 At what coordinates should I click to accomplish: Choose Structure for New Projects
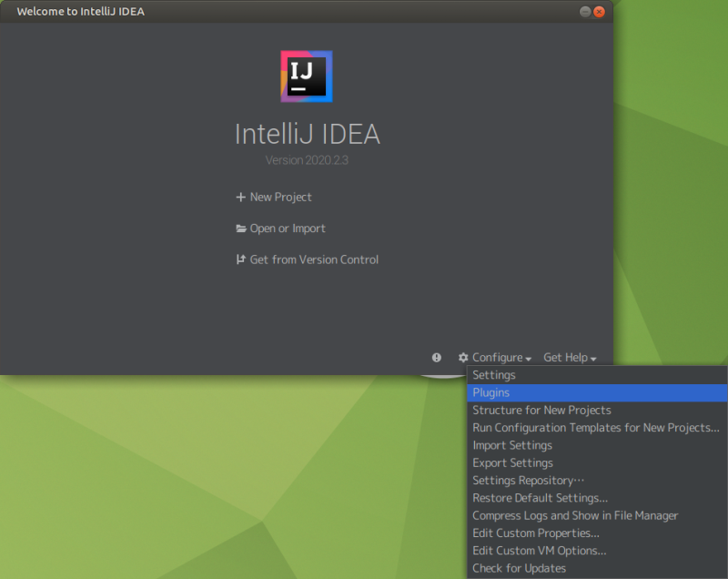(x=541, y=411)
